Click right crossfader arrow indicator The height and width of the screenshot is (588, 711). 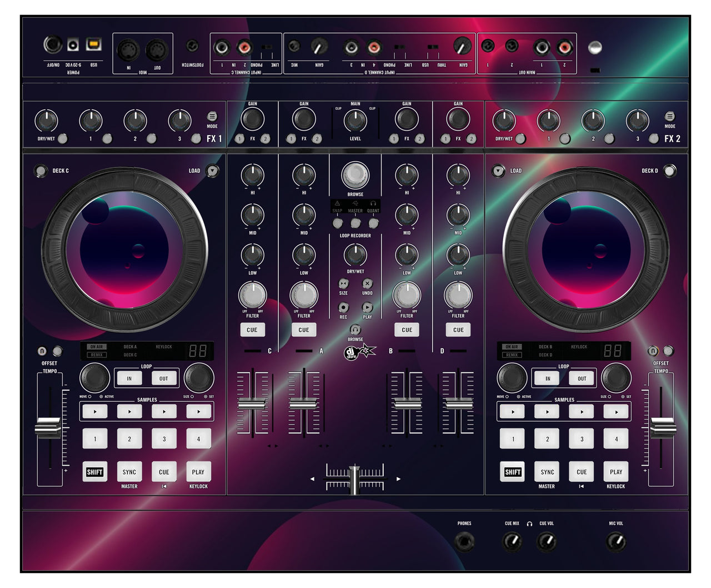398,479
